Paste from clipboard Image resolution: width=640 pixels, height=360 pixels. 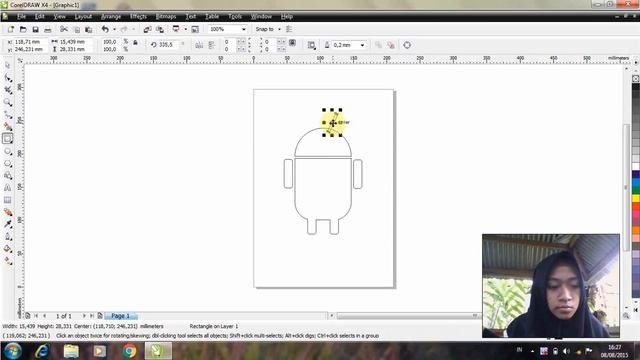[89, 29]
